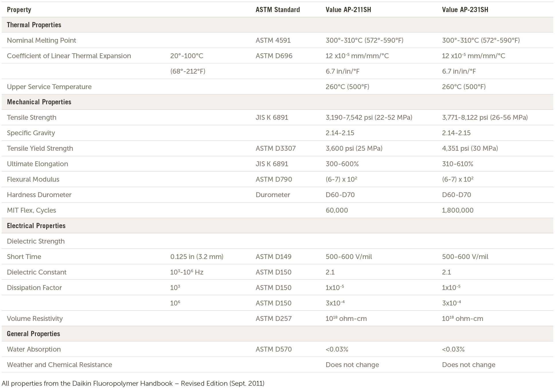Click the 20°-100°C condition cell
Viewport: 555px width, 392px height.
pyautogui.click(x=187, y=56)
